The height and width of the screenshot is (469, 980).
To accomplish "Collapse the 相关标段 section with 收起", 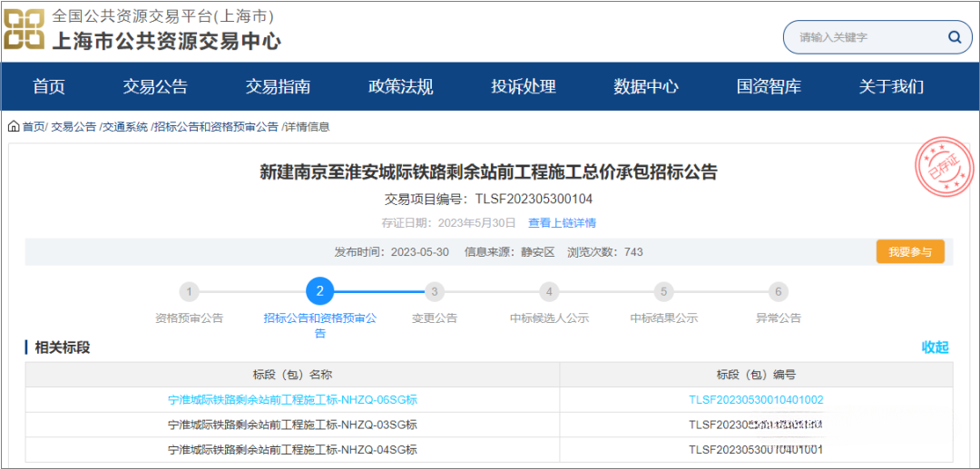I will tap(935, 347).
